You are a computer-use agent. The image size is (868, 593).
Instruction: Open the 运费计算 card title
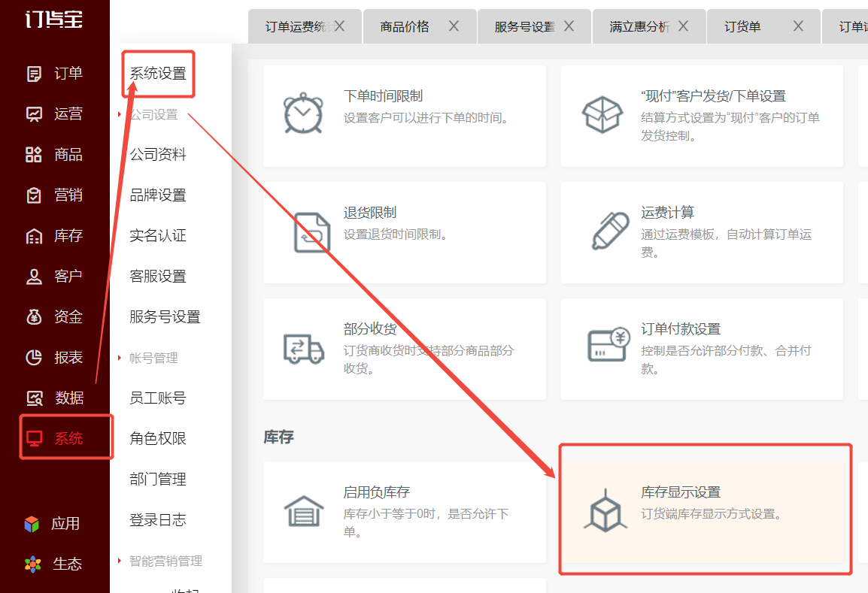coord(668,213)
